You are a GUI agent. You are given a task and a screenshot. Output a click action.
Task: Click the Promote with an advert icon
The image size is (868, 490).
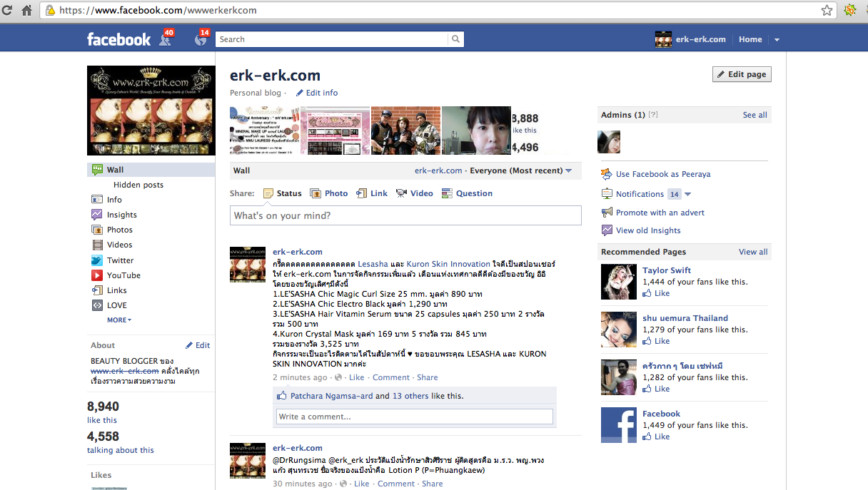click(x=607, y=213)
